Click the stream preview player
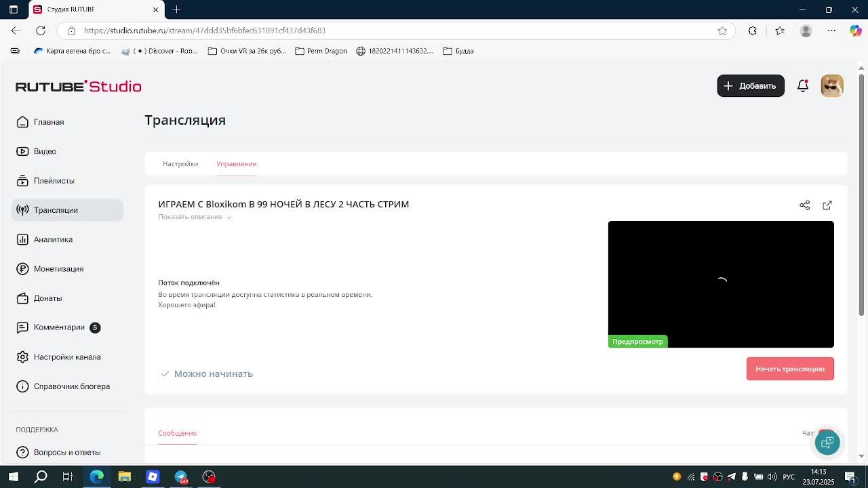The height and width of the screenshot is (488, 868). [x=721, y=284]
